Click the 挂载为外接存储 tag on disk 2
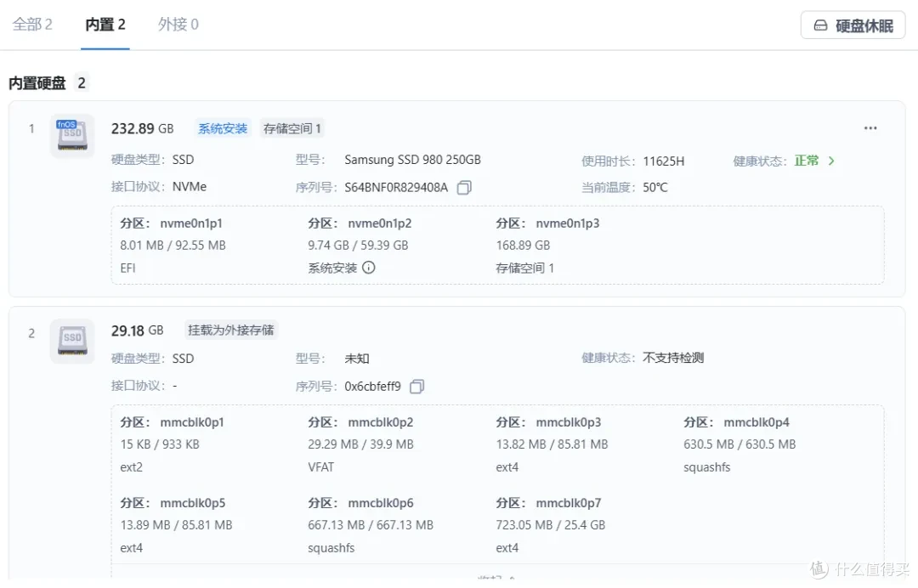 point(230,331)
